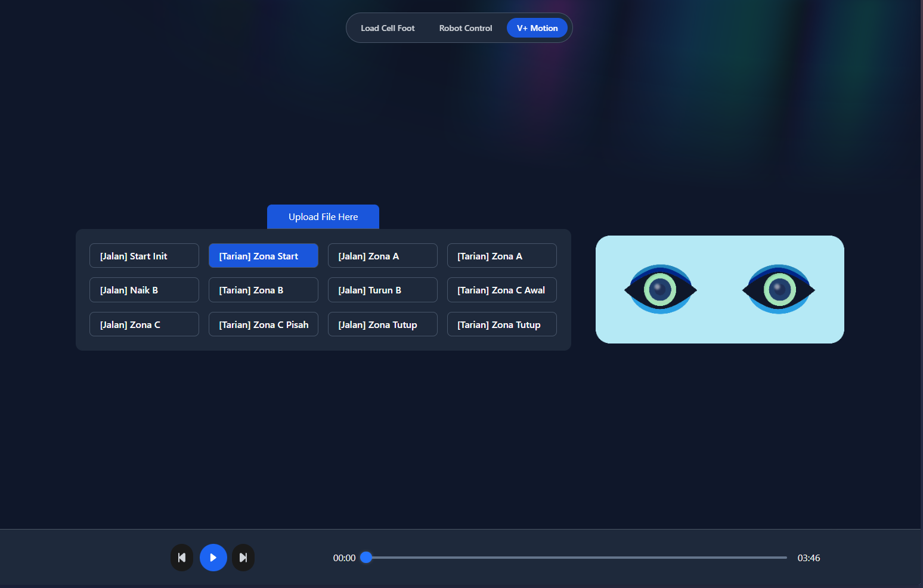Click the skip to next track icon

coord(243,558)
